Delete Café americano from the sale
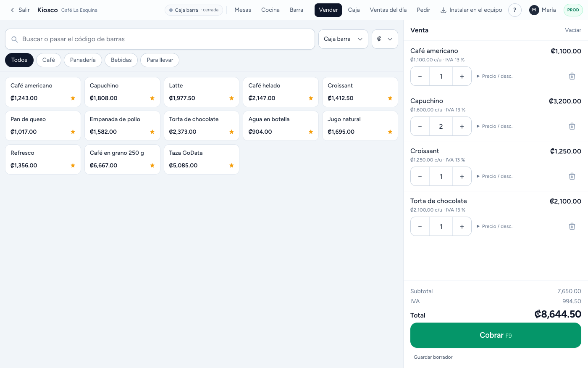 [572, 76]
